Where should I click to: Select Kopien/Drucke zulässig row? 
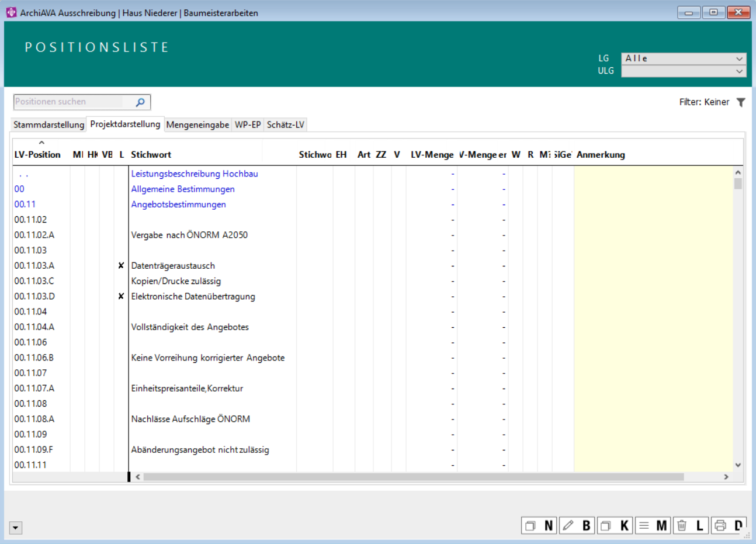tap(176, 281)
